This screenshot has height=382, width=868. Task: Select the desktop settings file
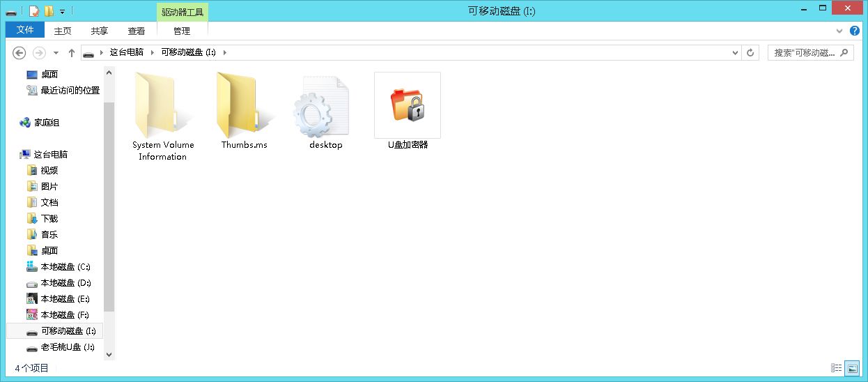326,112
